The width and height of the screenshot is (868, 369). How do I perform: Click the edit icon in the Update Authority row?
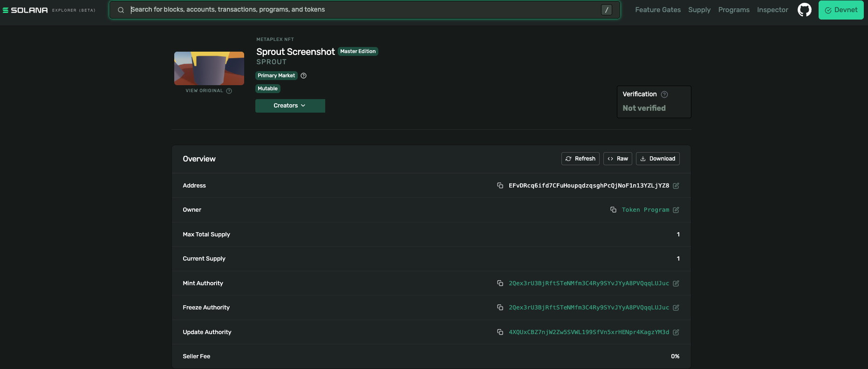(676, 332)
